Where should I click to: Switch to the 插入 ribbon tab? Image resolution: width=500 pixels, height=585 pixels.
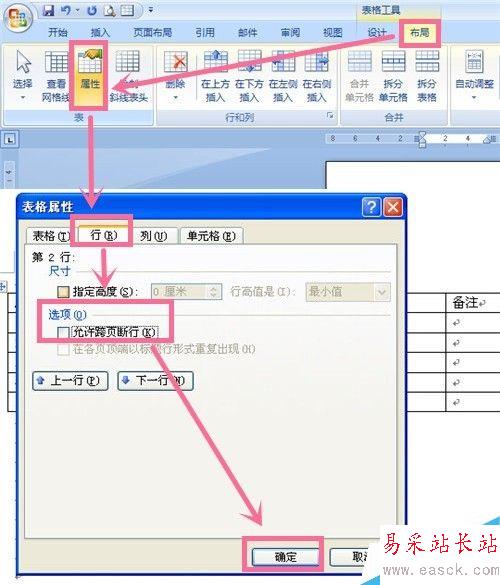point(100,32)
